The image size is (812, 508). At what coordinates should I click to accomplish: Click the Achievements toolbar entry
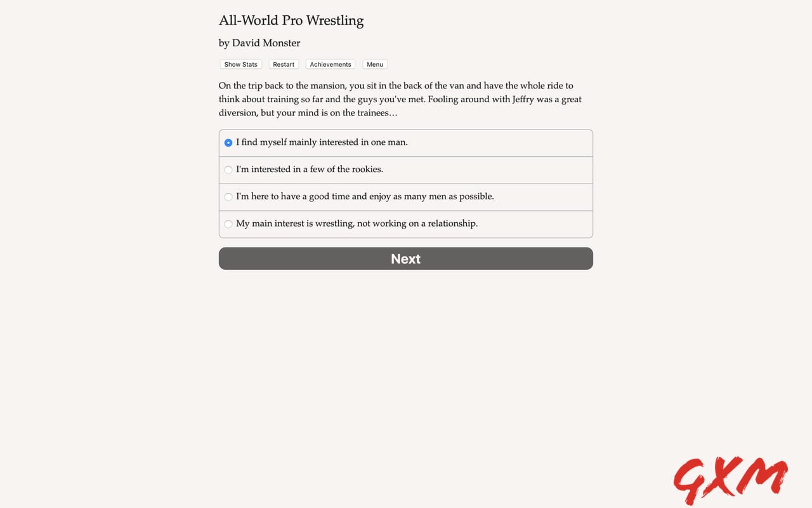tap(330, 64)
